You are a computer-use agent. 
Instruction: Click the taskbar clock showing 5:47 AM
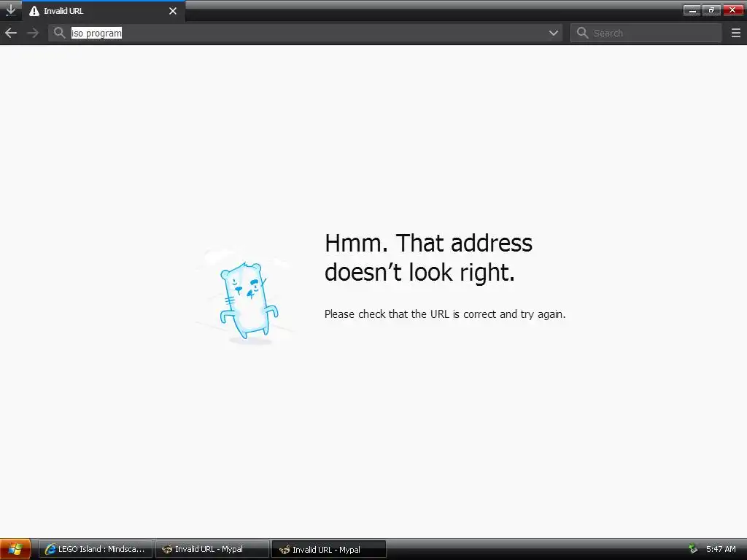[721, 549]
